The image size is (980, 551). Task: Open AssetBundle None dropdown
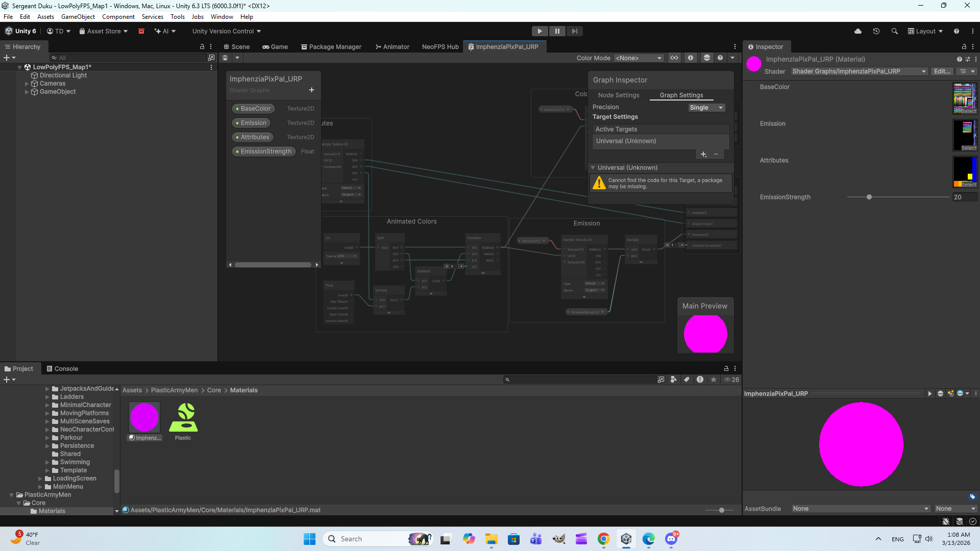(x=861, y=509)
